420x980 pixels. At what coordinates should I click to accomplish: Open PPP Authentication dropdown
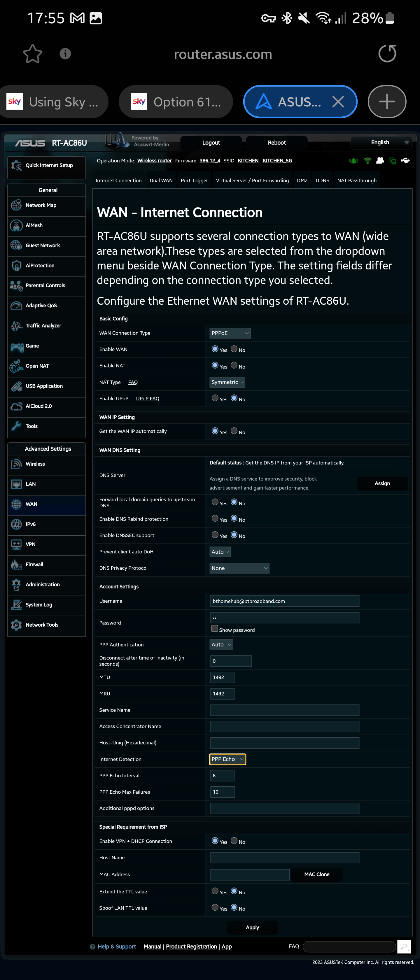pos(221,645)
